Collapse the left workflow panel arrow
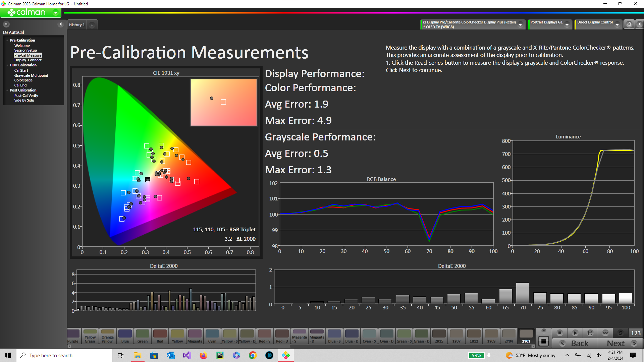 coord(61,24)
